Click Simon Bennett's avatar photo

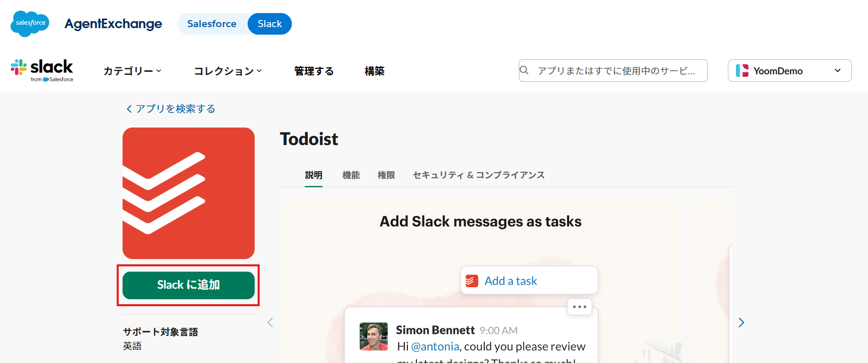[374, 336]
